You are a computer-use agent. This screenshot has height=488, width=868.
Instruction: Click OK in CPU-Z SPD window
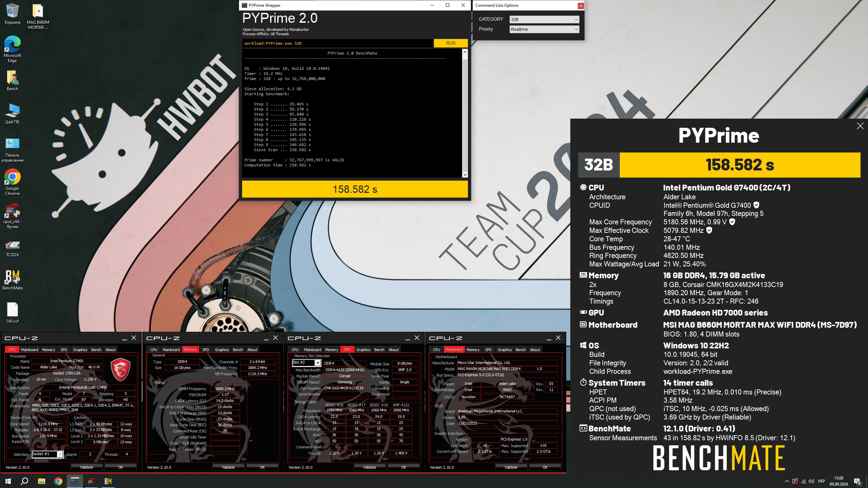tap(403, 467)
